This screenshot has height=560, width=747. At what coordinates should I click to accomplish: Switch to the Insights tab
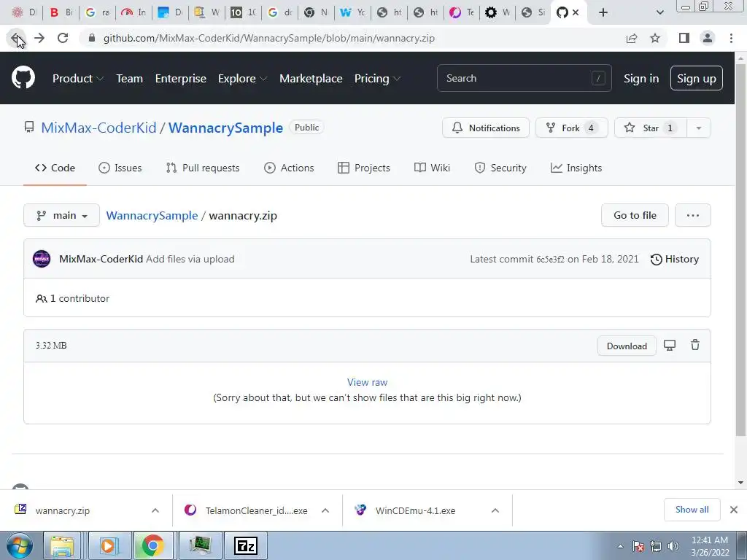[576, 168]
